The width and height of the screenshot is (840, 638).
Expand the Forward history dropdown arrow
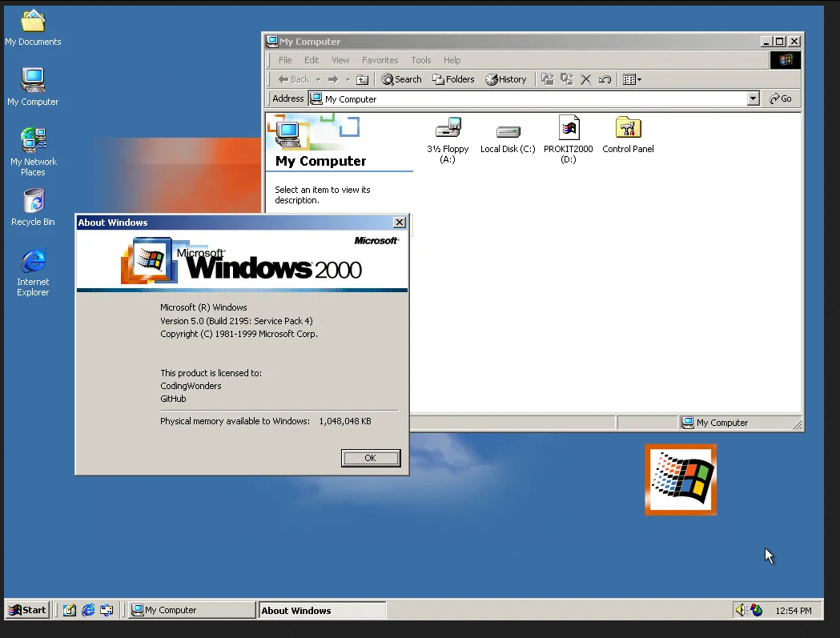(x=348, y=79)
